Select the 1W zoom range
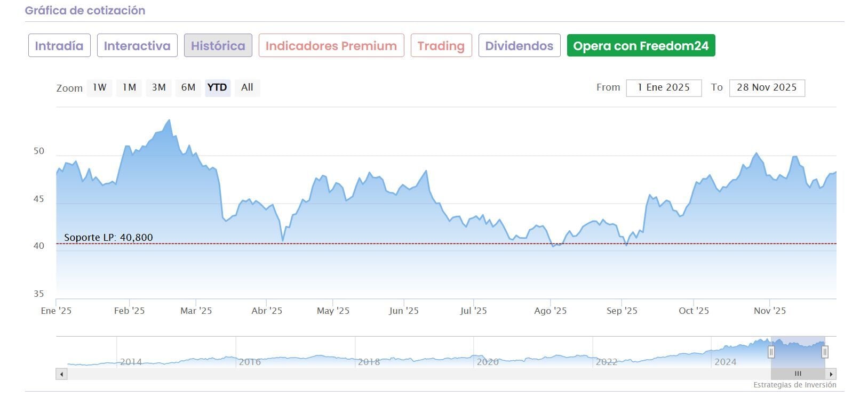Screen dimensions: 868x397 pos(100,87)
